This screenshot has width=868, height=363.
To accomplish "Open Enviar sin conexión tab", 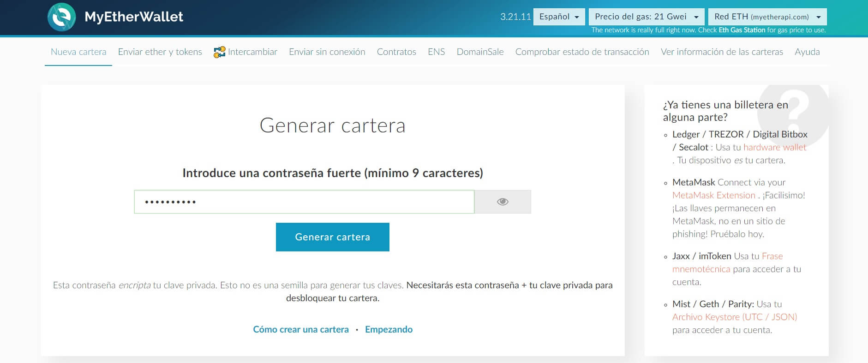I will coord(327,52).
